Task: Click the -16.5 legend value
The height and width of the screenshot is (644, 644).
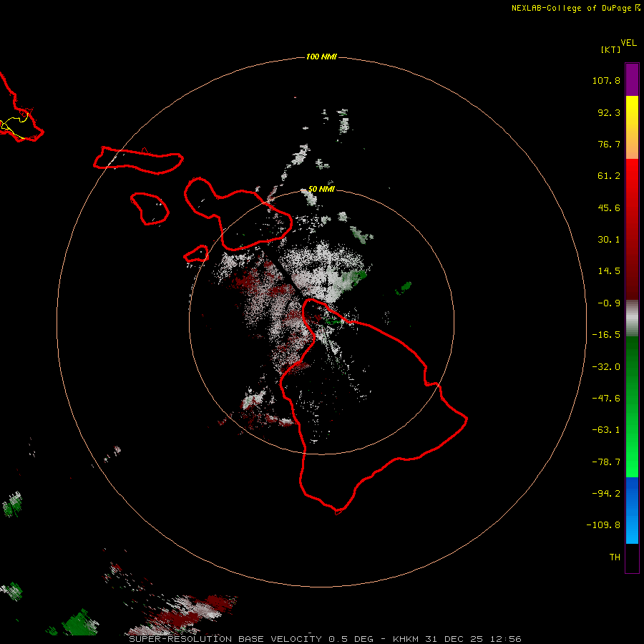Action: click(606, 335)
